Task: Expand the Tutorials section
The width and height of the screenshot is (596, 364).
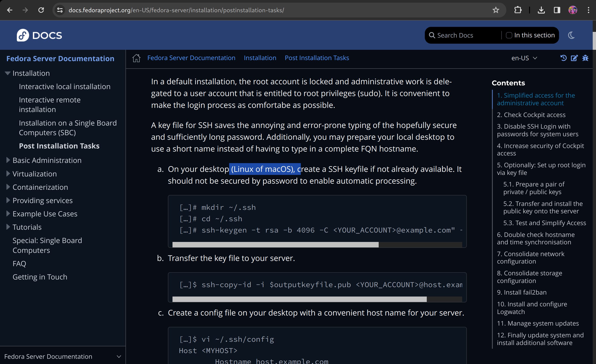Action: tap(8, 227)
